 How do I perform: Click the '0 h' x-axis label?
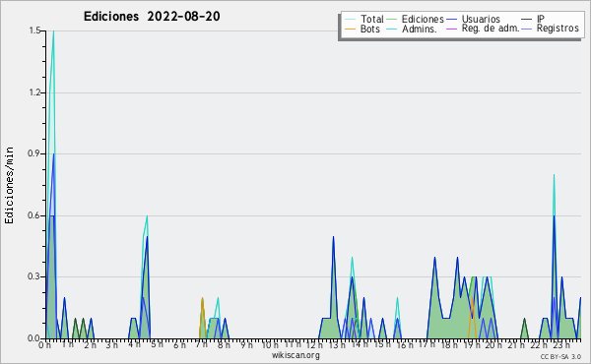tap(44, 344)
